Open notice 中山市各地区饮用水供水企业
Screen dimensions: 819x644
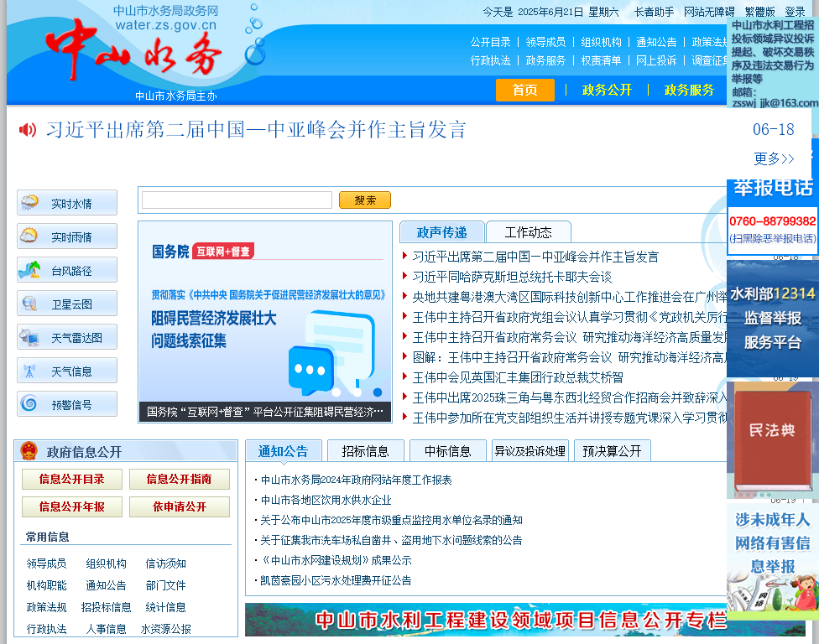click(326, 500)
